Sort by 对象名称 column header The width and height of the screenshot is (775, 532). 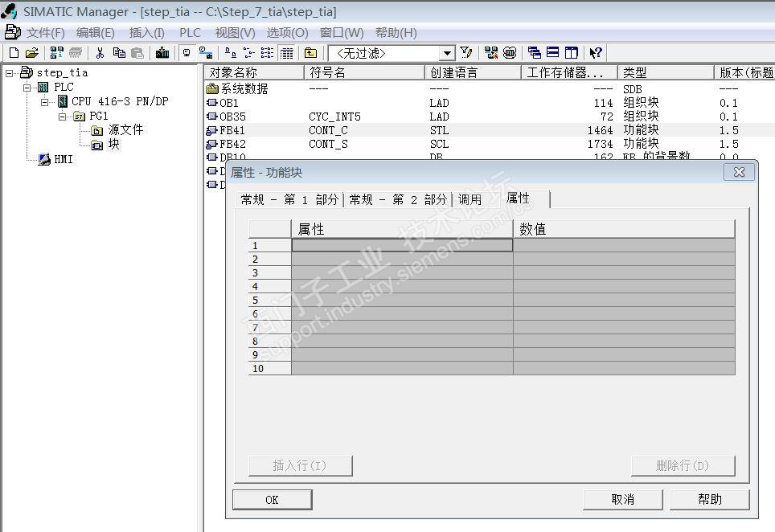pos(254,72)
